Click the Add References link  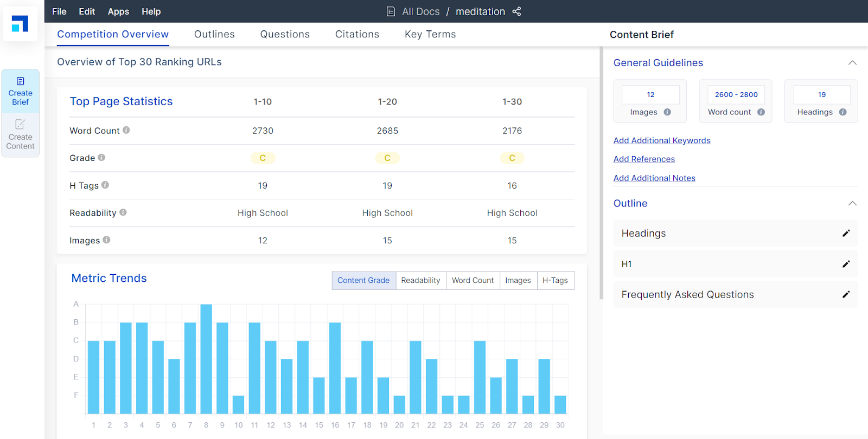pos(644,159)
